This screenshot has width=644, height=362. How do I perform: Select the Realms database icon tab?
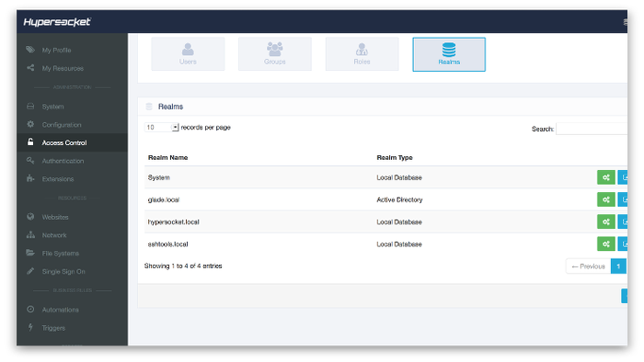click(449, 54)
